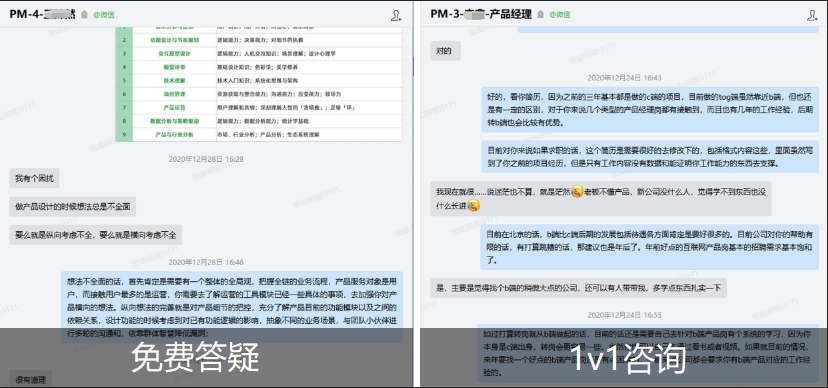Click message '我有个困扰'

point(34,178)
